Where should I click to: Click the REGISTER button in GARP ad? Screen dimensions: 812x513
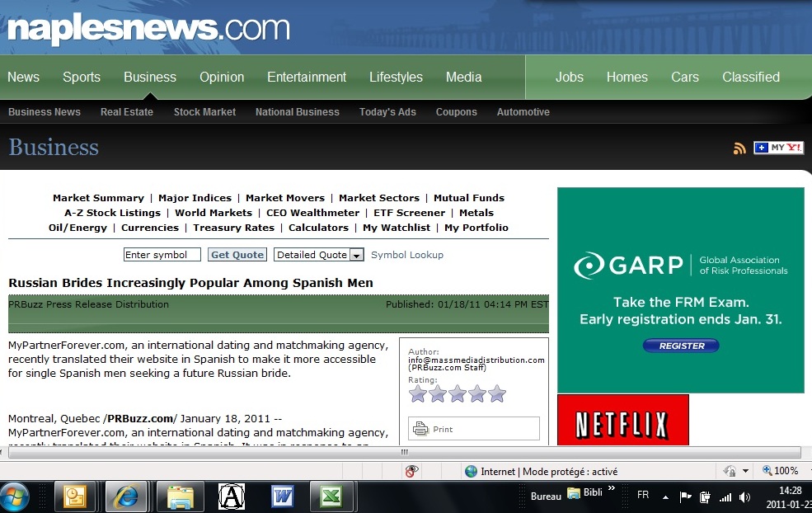click(681, 346)
